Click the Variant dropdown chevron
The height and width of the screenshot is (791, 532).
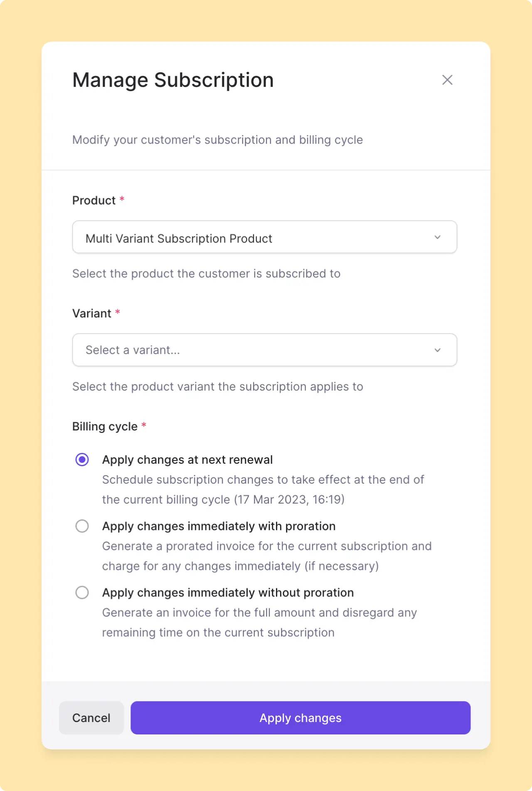[437, 350]
